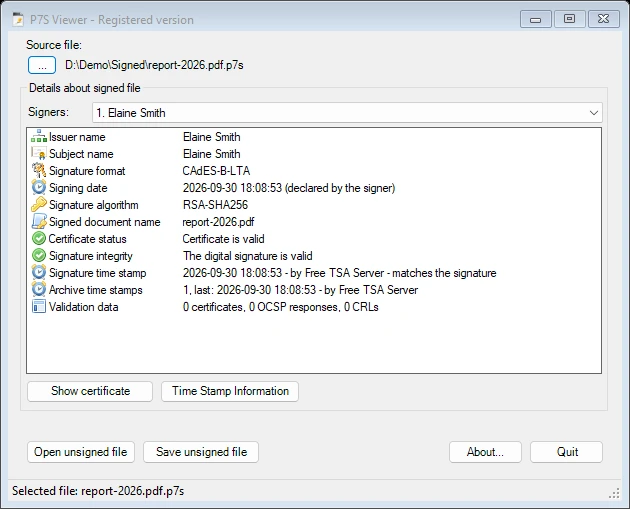630x509 pixels.
Task: Click the Show certificate button
Action: click(x=90, y=391)
